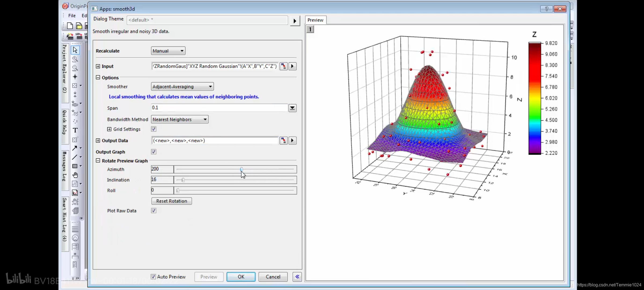Toggle the Output Graph checkbox
Viewport: 644px width, 290px height.
point(154,151)
